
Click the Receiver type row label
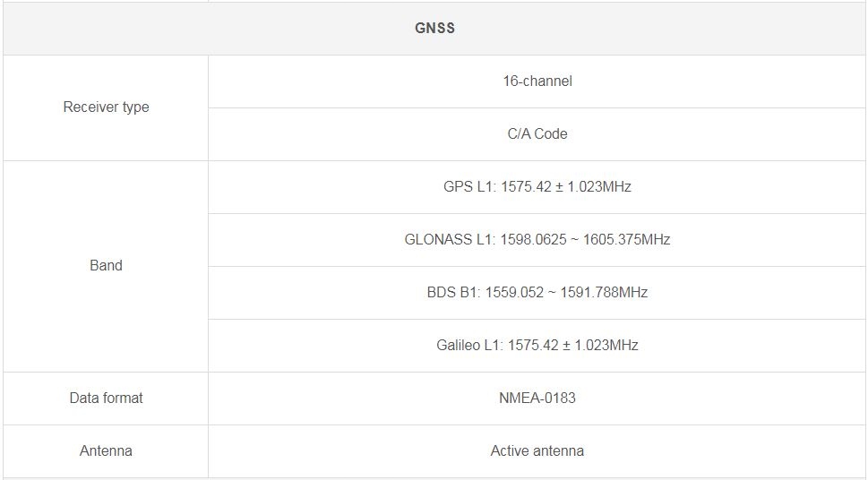pos(106,107)
